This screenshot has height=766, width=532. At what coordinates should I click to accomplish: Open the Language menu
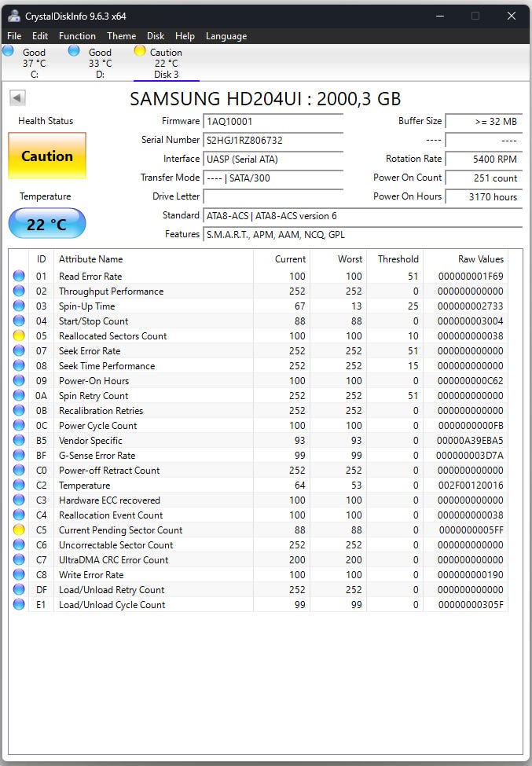tap(226, 36)
